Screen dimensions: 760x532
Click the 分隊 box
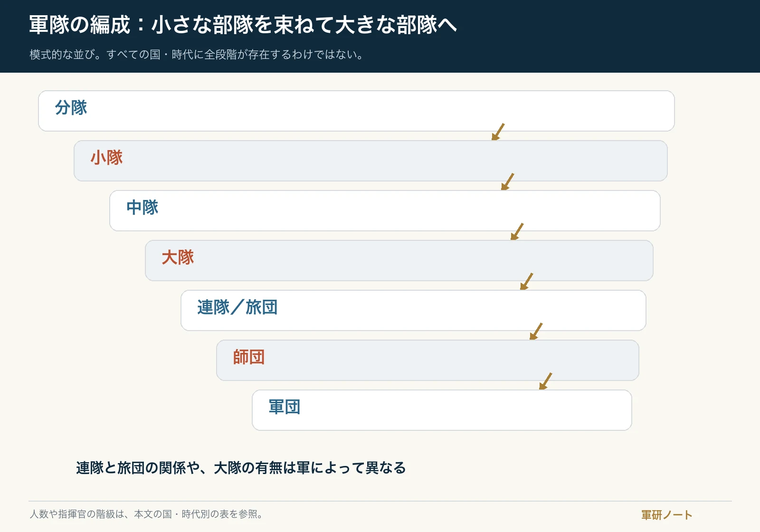tap(356, 111)
